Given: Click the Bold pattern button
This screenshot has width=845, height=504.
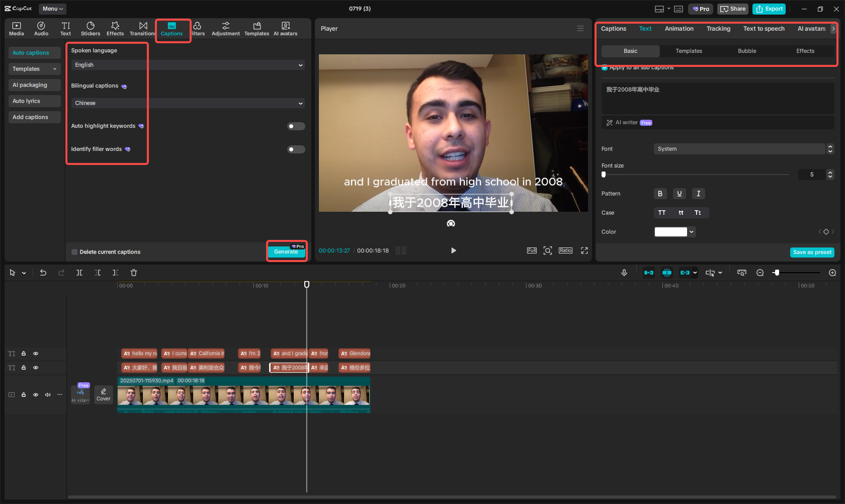Looking at the screenshot, I should [x=660, y=194].
